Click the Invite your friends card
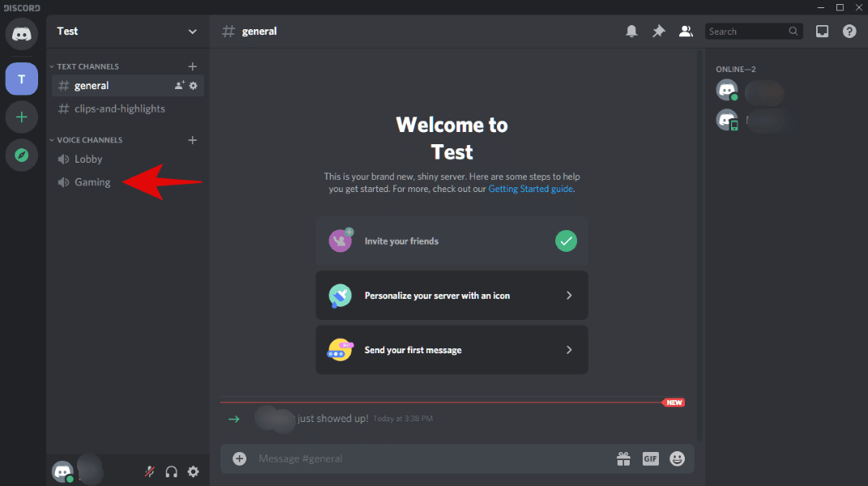Image resolution: width=868 pixels, height=486 pixels. click(451, 241)
